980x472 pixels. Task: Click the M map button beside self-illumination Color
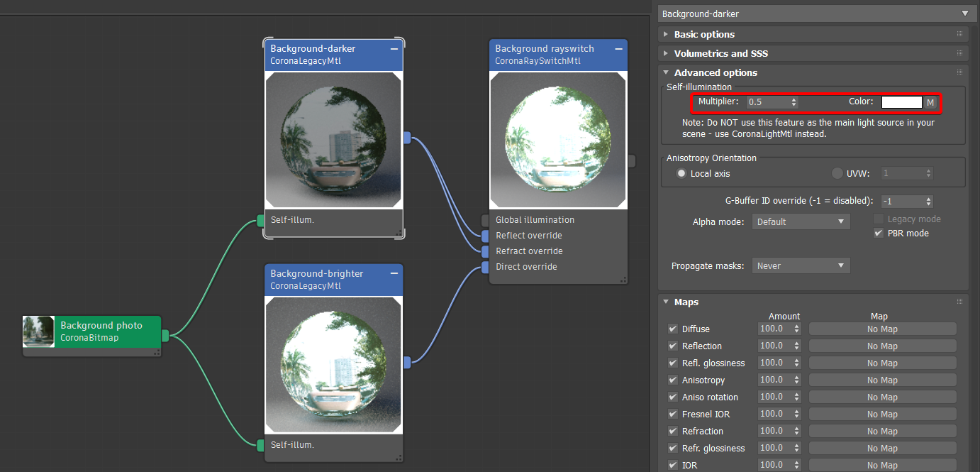coord(929,101)
